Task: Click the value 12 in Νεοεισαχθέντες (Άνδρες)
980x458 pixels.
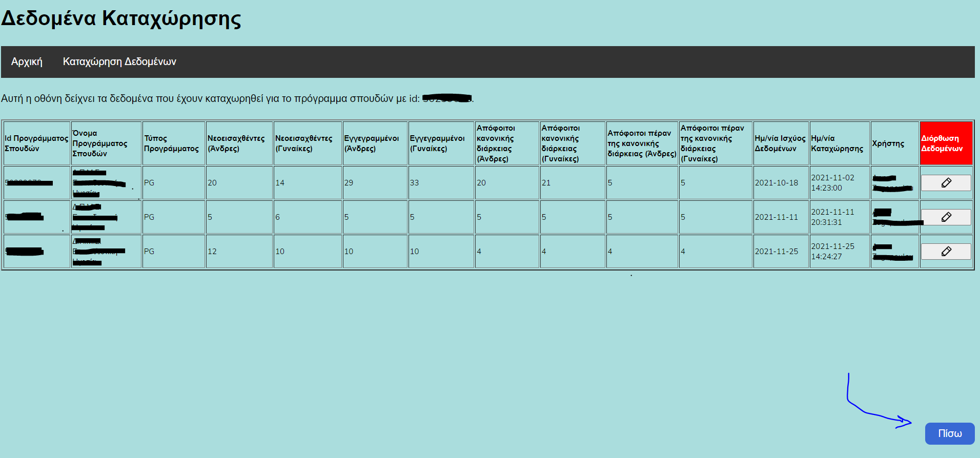Action: [x=212, y=252]
